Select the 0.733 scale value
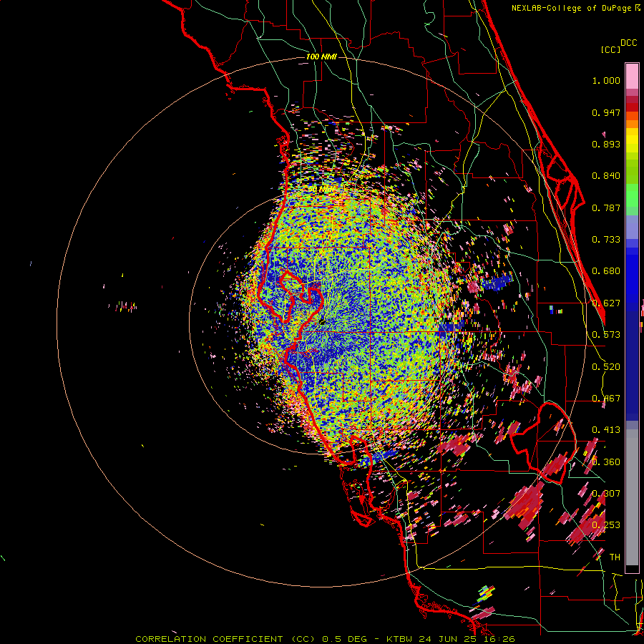644x644 pixels. (606, 240)
